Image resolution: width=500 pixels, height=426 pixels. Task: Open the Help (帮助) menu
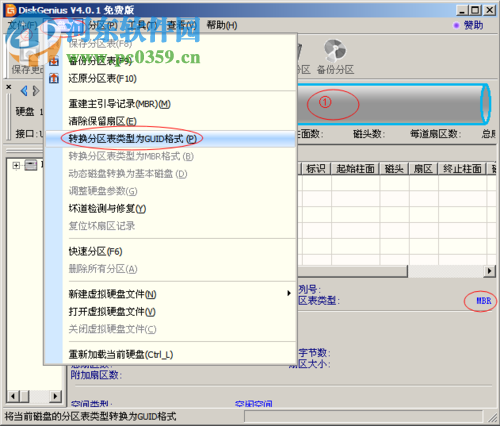point(222,25)
